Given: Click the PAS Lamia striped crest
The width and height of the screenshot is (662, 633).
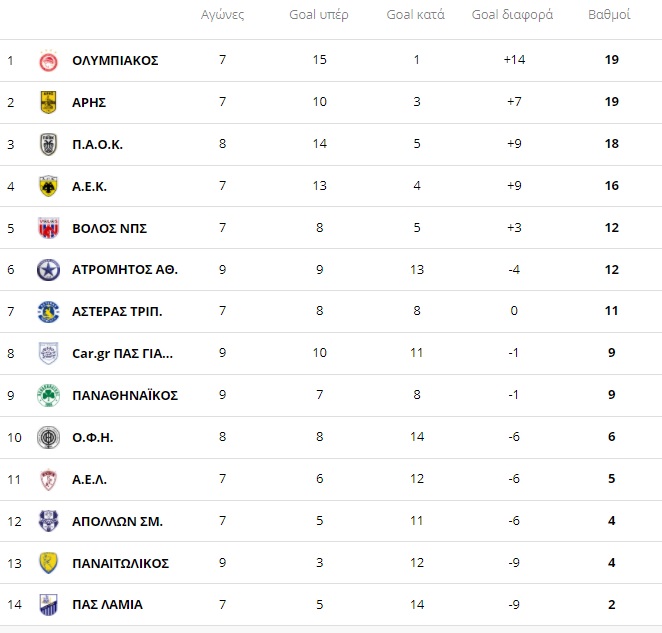Looking at the screenshot, I should [49, 605].
